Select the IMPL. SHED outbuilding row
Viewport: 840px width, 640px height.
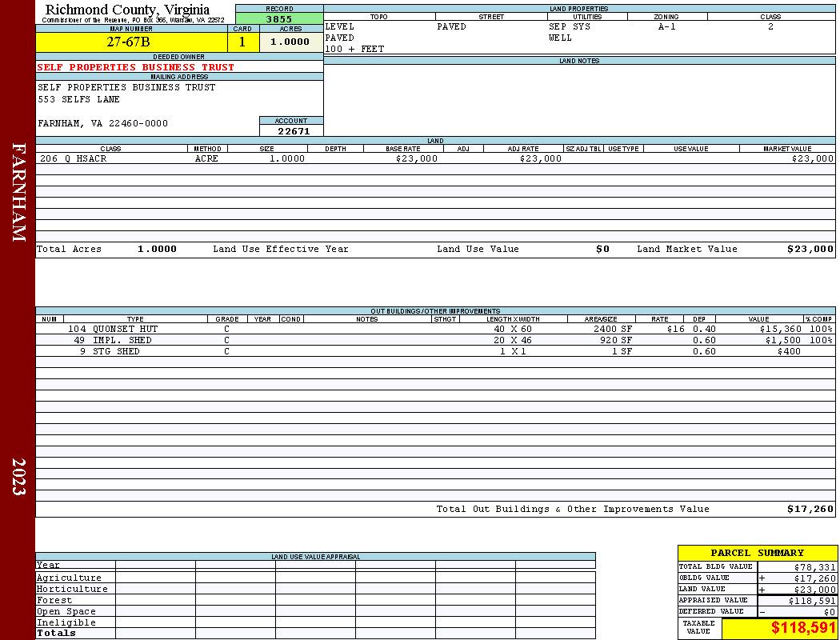click(x=435, y=340)
